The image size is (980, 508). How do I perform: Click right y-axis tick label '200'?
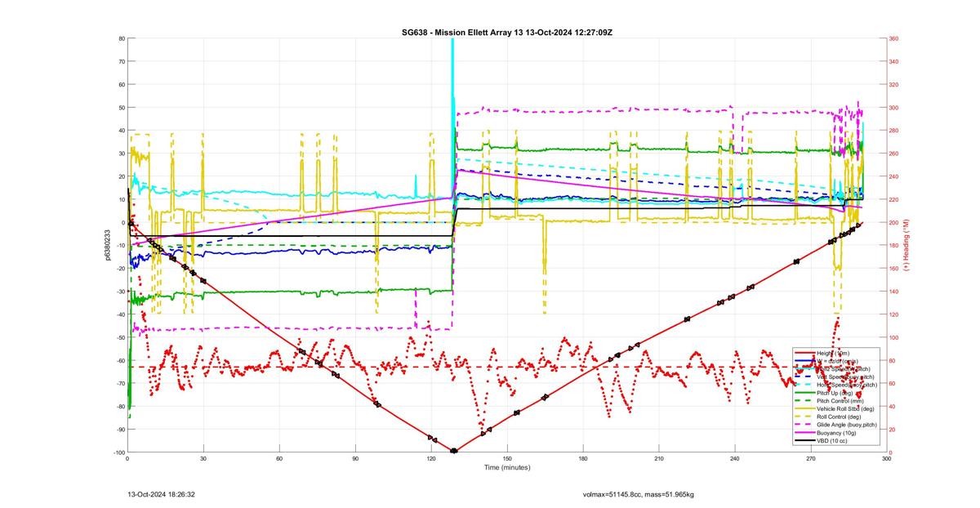(x=894, y=222)
